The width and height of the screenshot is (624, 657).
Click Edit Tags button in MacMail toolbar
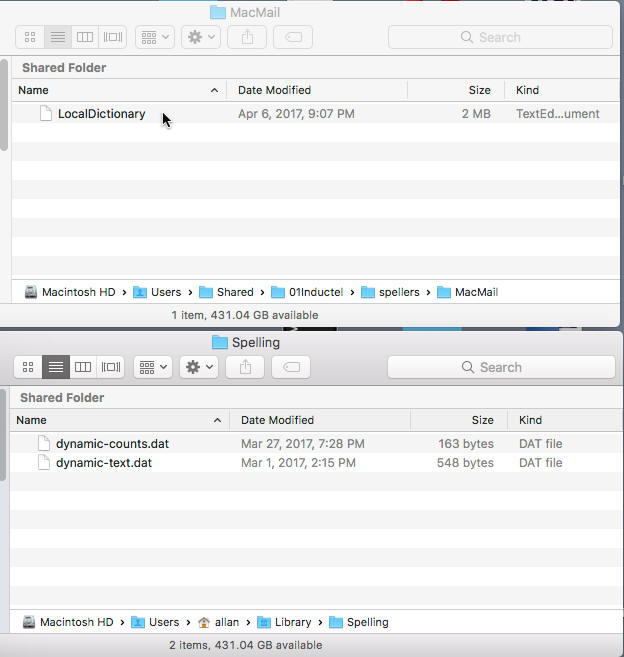click(x=292, y=37)
